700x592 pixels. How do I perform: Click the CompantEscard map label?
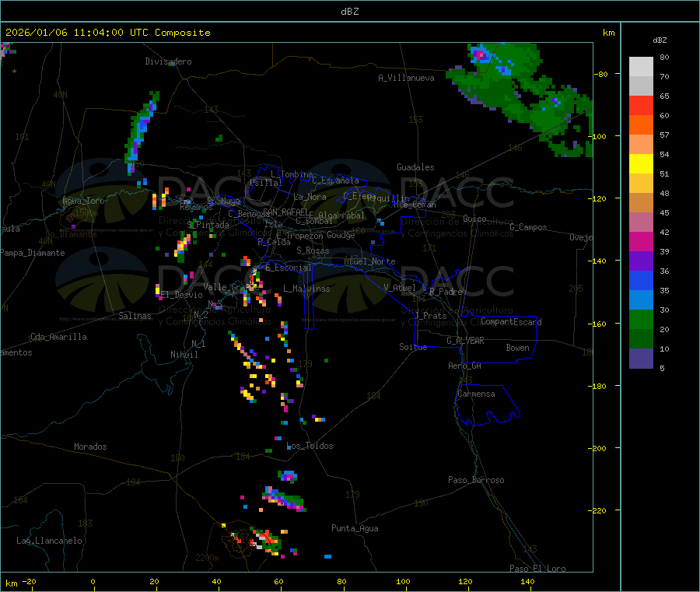511,322
